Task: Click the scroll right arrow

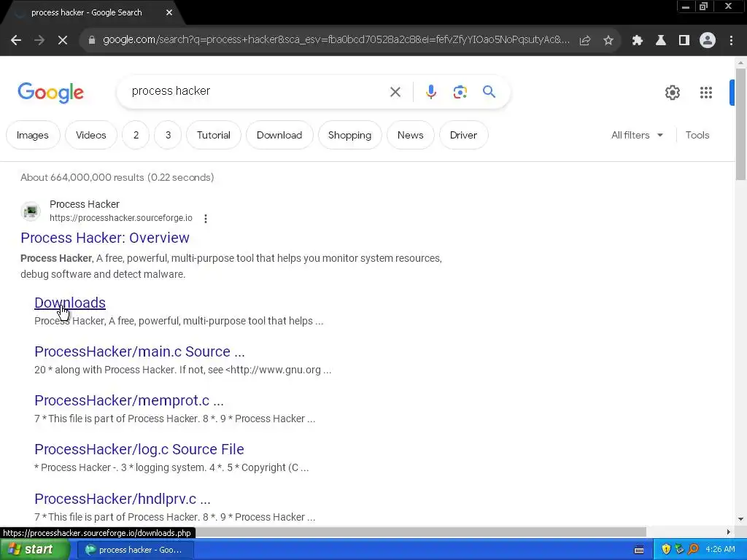Action: coord(729,532)
